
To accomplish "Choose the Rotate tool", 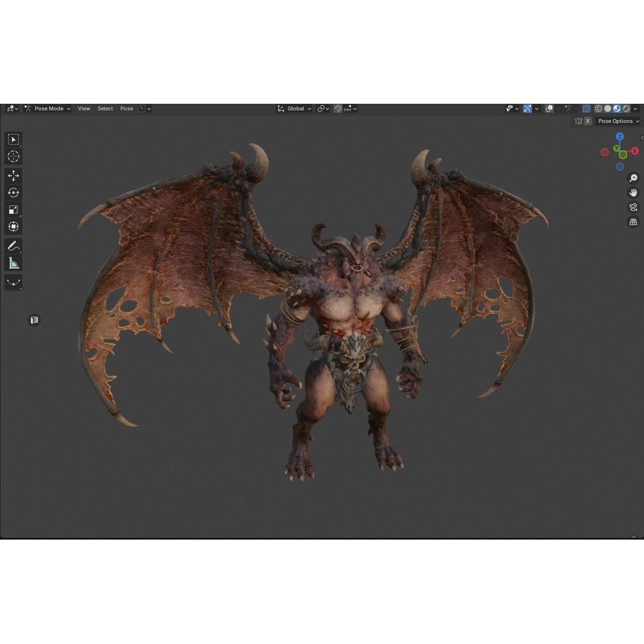I will [13, 193].
